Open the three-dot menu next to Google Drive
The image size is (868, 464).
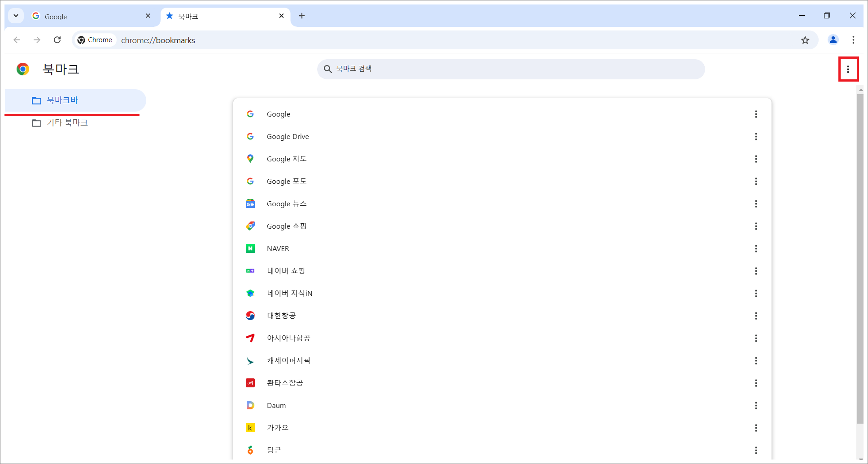[x=756, y=137]
